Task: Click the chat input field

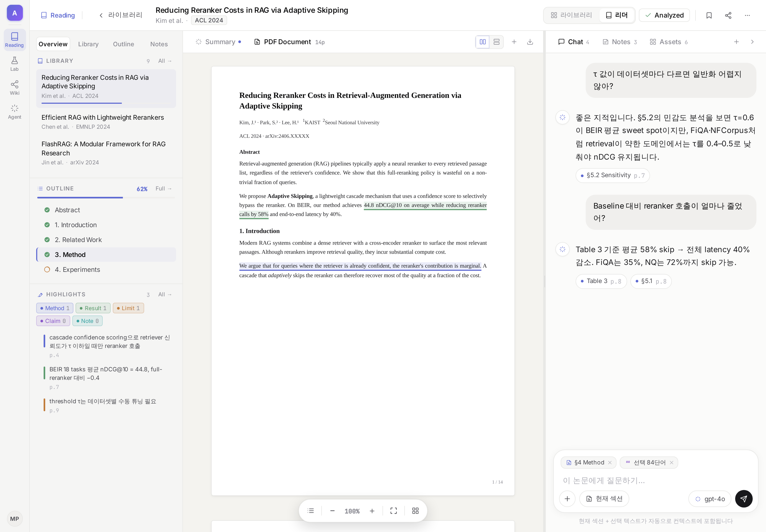Action: click(x=655, y=481)
